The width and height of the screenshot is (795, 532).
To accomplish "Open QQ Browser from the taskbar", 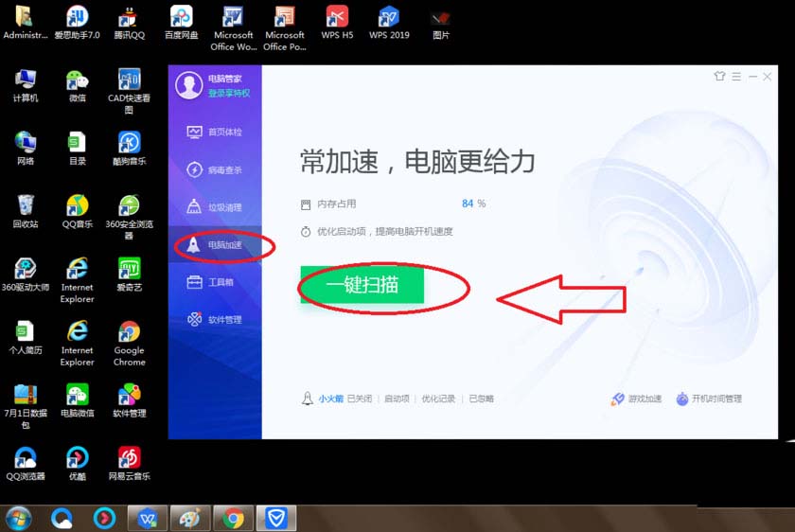I will tap(62, 519).
